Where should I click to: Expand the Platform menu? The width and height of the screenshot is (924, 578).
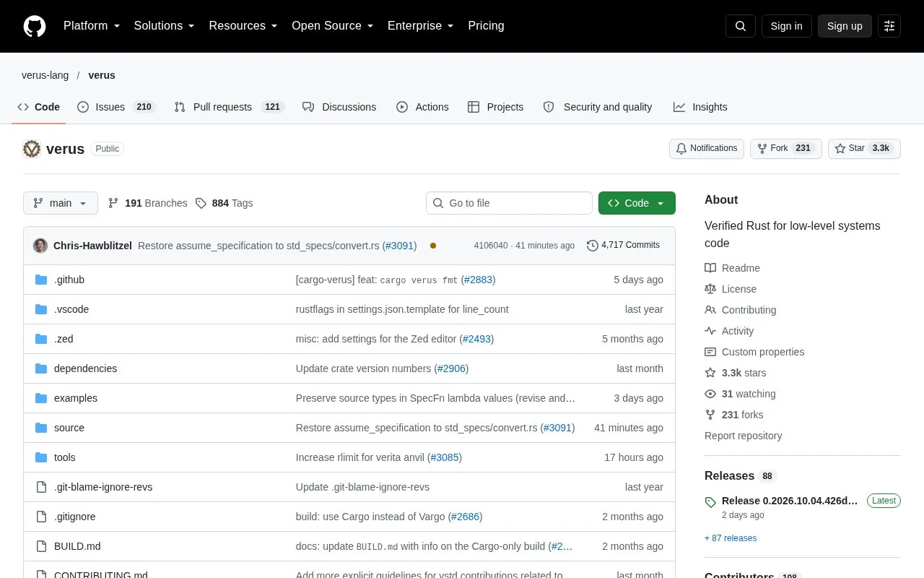[92, 26]
